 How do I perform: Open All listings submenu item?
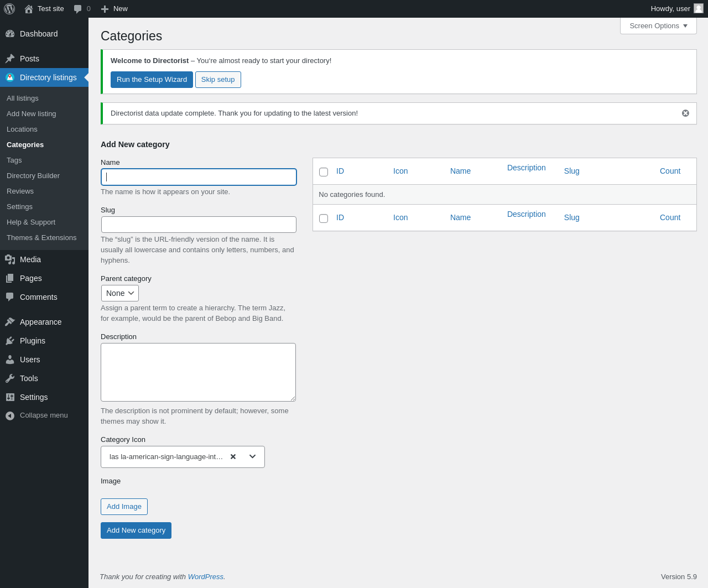[23, 98]
